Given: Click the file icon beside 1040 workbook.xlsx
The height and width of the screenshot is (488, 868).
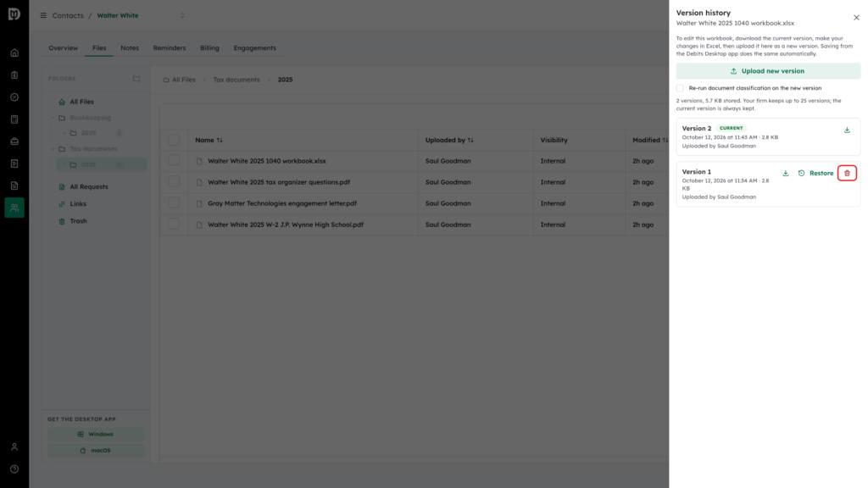Looking at the screenshot, I should tap(199, 161).
